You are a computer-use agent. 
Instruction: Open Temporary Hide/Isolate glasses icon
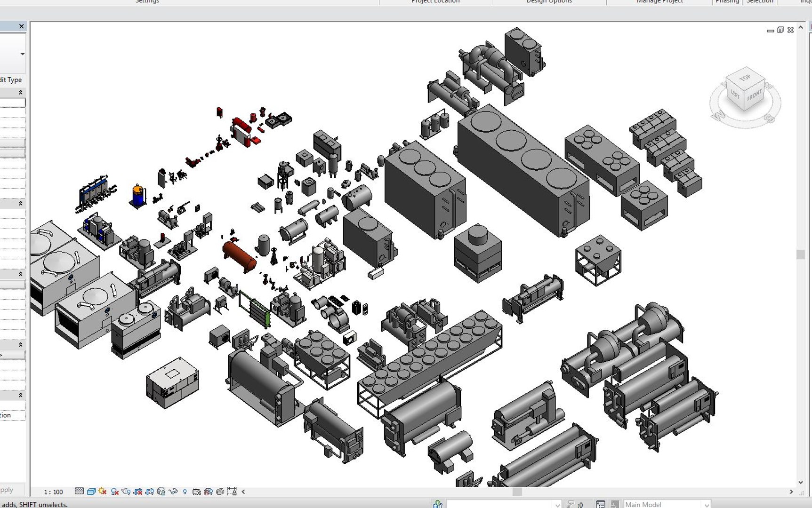point(173,492)
